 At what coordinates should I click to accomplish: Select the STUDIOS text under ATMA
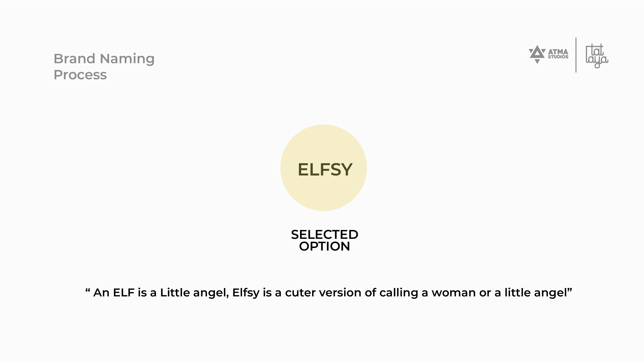pos(558,57)
